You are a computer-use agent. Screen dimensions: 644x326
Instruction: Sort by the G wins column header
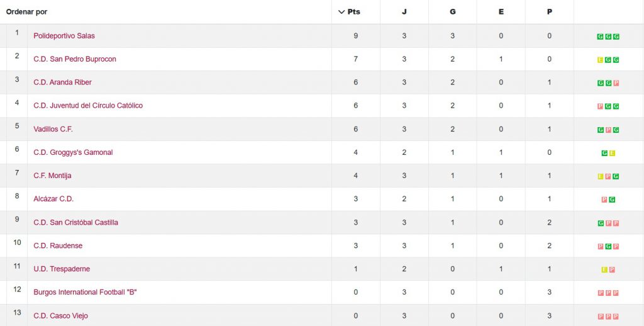(x=452, y=12)
